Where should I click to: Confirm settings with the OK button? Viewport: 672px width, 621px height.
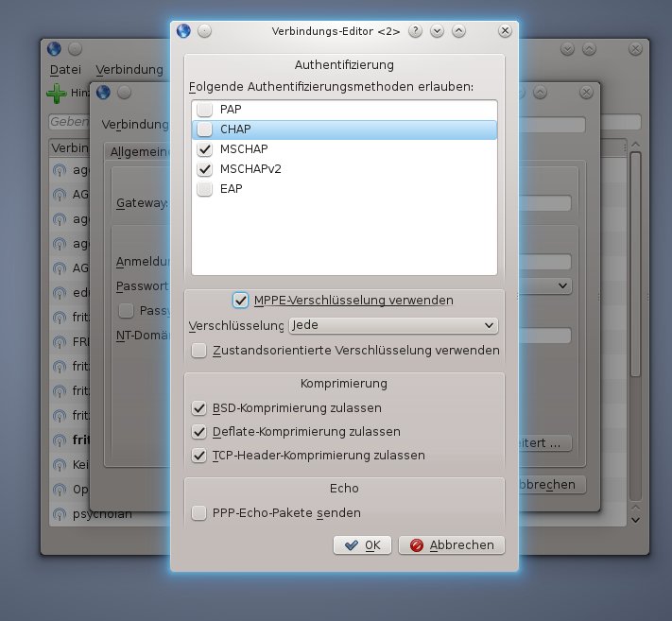pos(362,545)
